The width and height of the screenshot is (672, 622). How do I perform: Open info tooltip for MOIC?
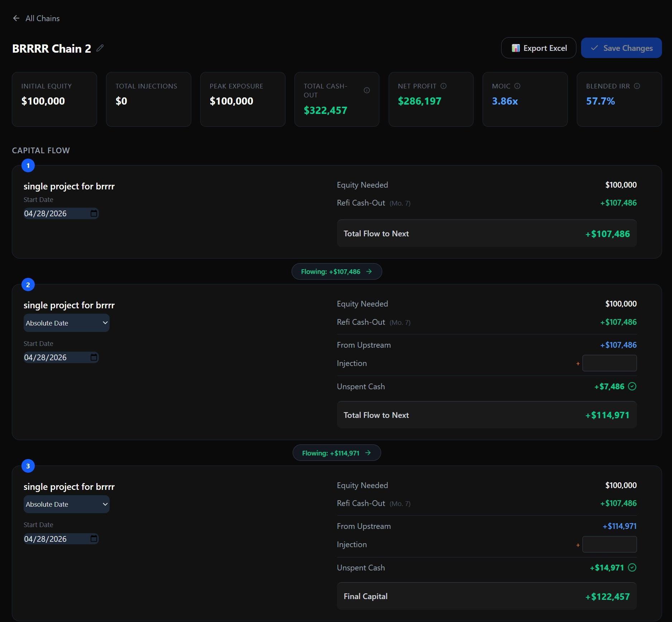point(517,86)
